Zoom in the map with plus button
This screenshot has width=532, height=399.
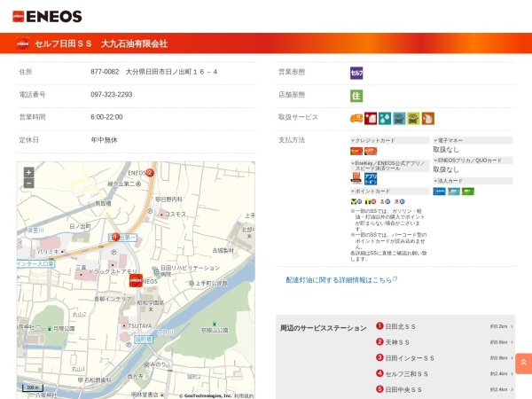(29, 172)
